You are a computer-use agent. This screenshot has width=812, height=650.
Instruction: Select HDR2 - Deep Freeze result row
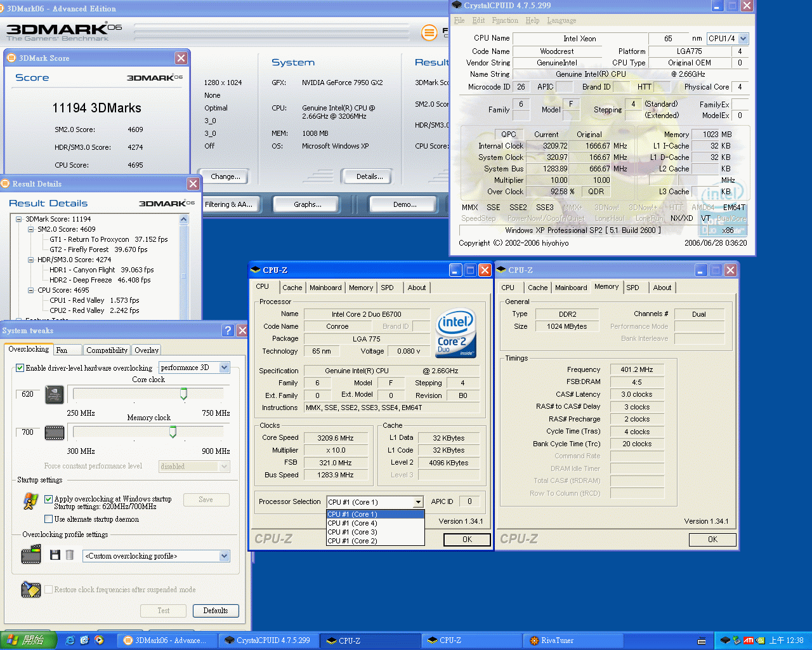(x=100, y=280)
